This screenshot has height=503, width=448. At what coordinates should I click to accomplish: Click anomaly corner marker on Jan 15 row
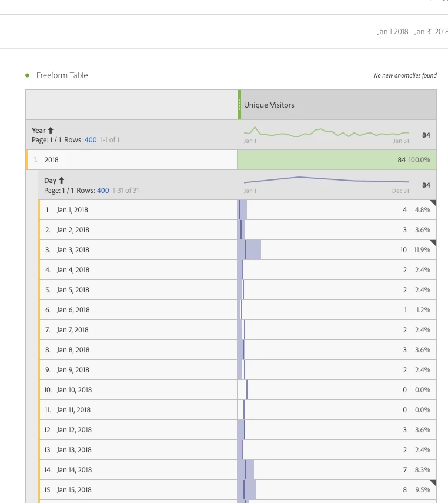433,483
